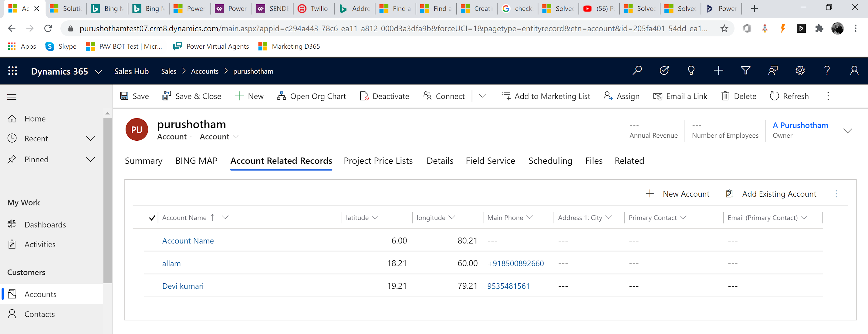Open advanced filters from the top bar

745,71
